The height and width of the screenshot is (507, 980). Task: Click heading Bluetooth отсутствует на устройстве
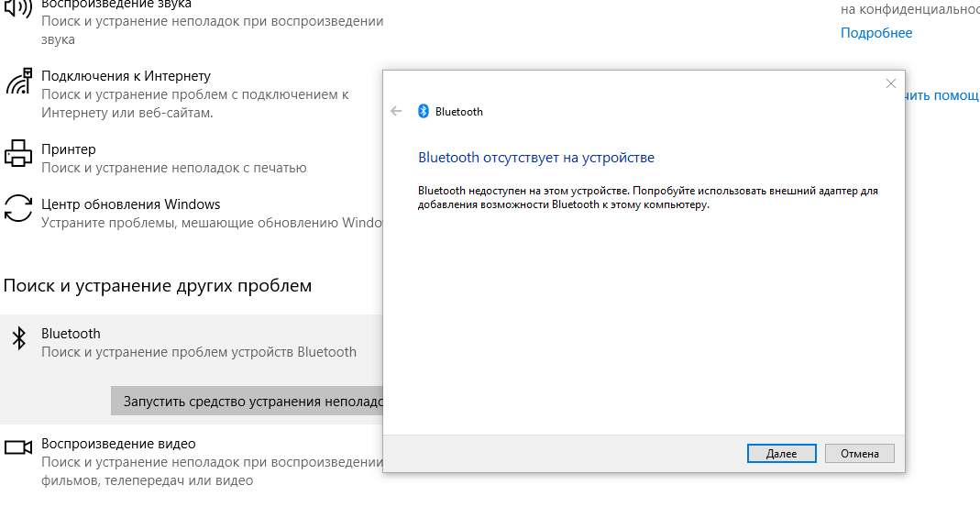tap(536, 158)
